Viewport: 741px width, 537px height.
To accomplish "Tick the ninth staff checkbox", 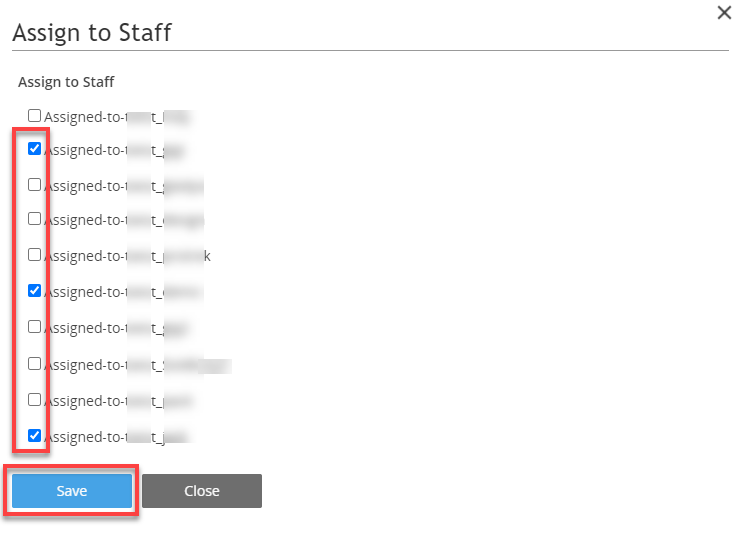I will click(34, 399).
